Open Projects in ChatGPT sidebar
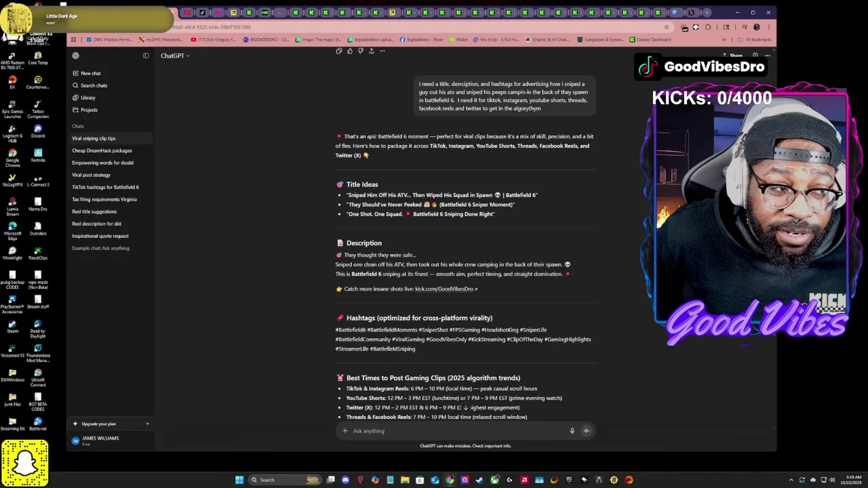This screenshot has height=488, width=868. coord(85,110)
